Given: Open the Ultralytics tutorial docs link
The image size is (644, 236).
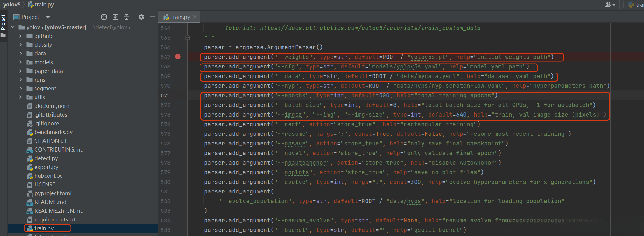Looking at the screenshot, I should [x=370, y=28].
